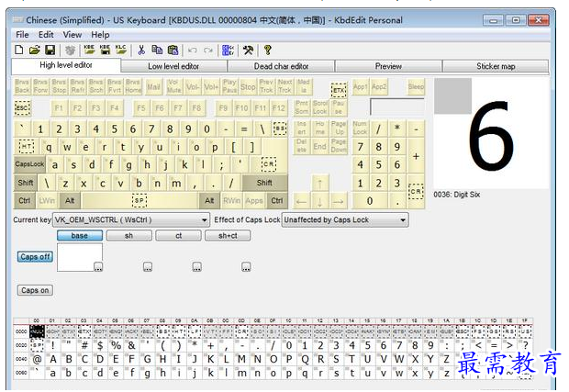Select the ct modifier state button
This screenshot has width=569, height=392.
point(178,236)
